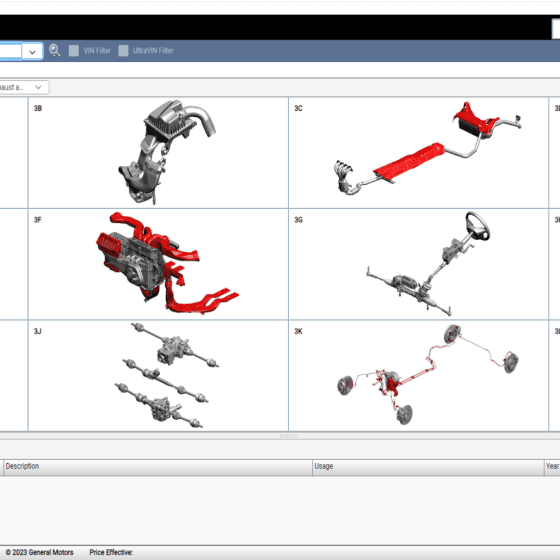Click the 3G group label

(x=298, y=220)
